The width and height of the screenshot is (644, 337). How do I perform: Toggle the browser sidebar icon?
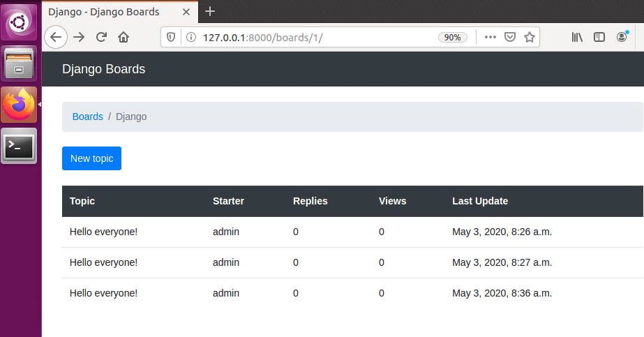599,38
